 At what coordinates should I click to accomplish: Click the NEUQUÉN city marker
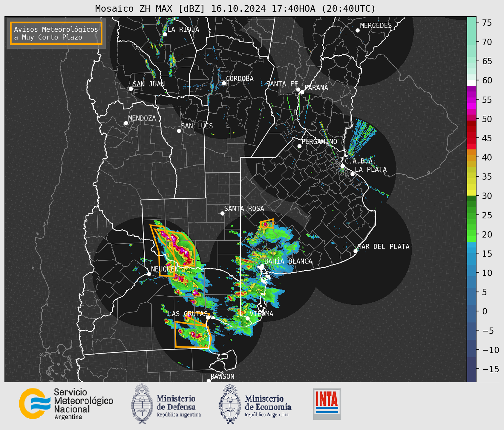[149, 274]
